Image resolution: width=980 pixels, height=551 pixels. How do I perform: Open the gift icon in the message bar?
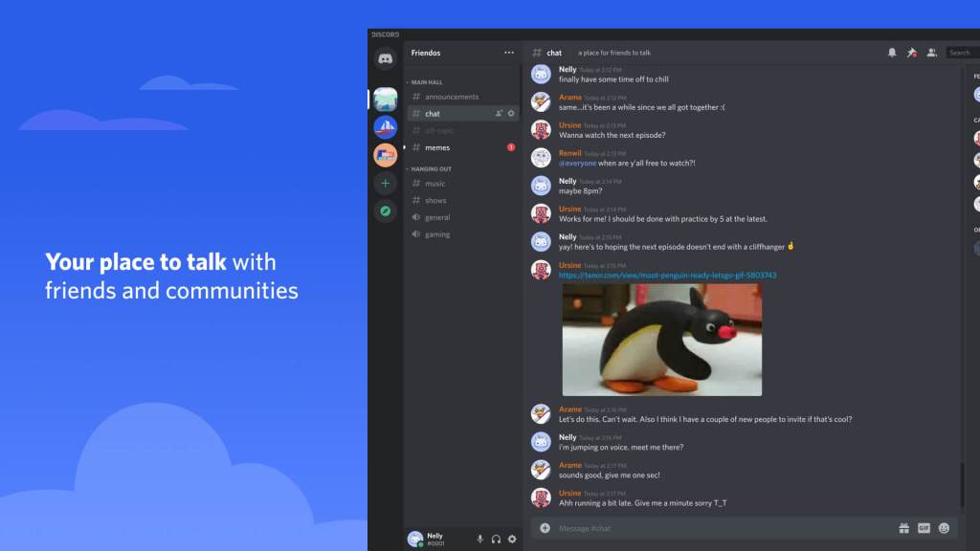903,527
